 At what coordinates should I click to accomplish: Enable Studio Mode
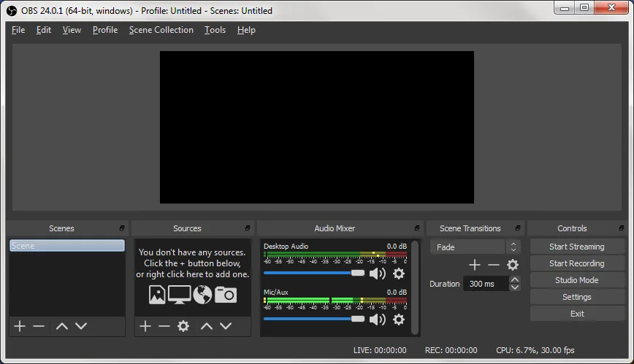577,280
